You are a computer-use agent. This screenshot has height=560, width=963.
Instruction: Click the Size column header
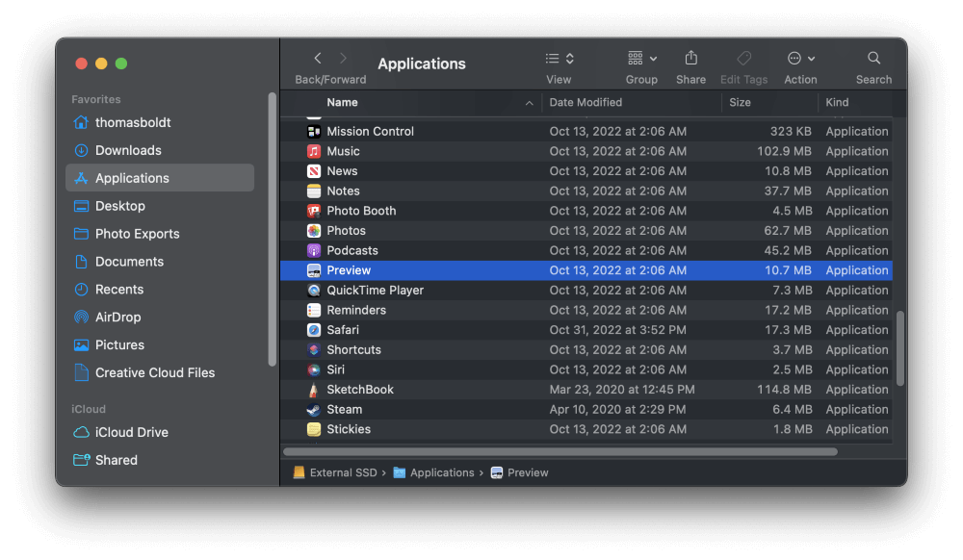point(741,102)
